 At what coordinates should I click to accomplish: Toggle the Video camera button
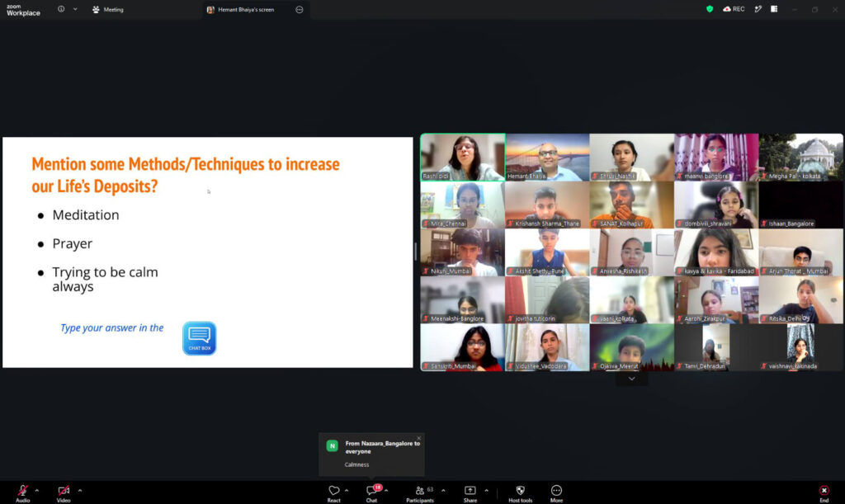click(x=64, y=492)
